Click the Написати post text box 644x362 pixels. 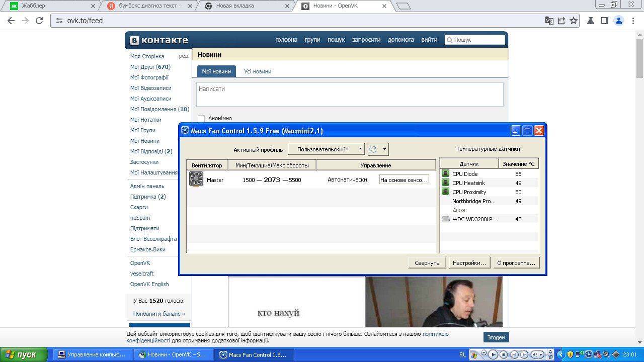point(350,95)
